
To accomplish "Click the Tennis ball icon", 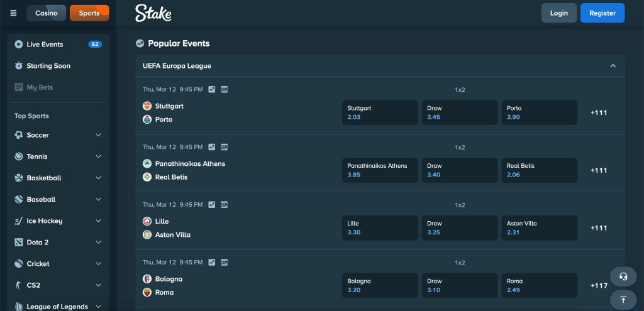I will (18, 156).
